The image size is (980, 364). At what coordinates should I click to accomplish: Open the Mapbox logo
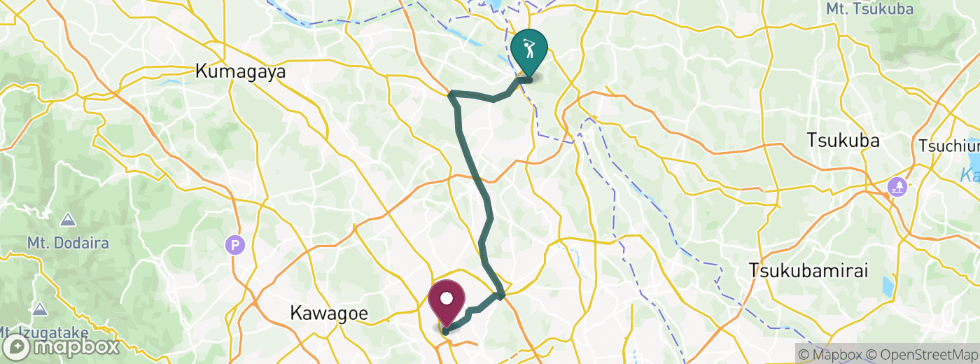61,346
